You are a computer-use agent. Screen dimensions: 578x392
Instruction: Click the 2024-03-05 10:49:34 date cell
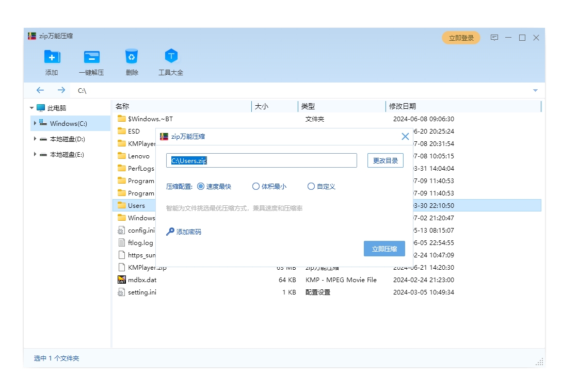point(424,292)
